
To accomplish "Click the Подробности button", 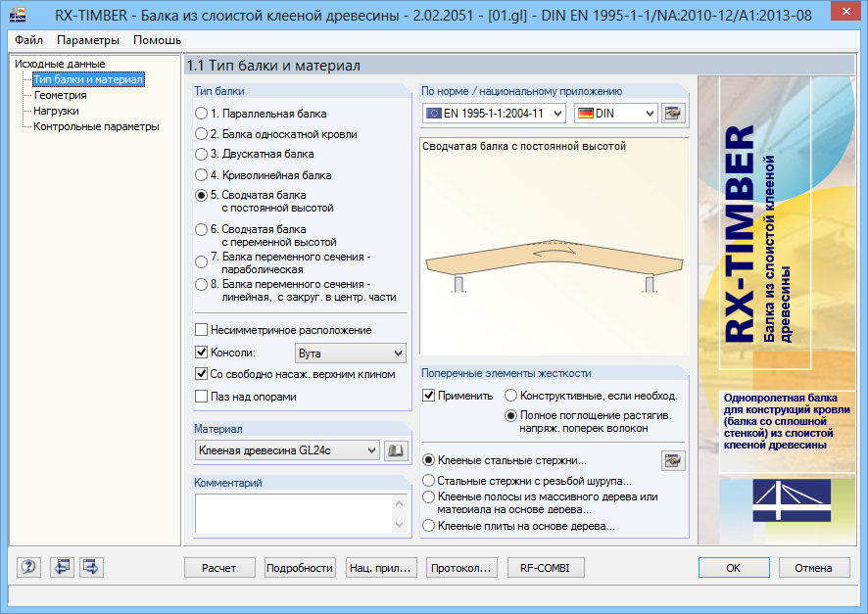I will 300,568.
